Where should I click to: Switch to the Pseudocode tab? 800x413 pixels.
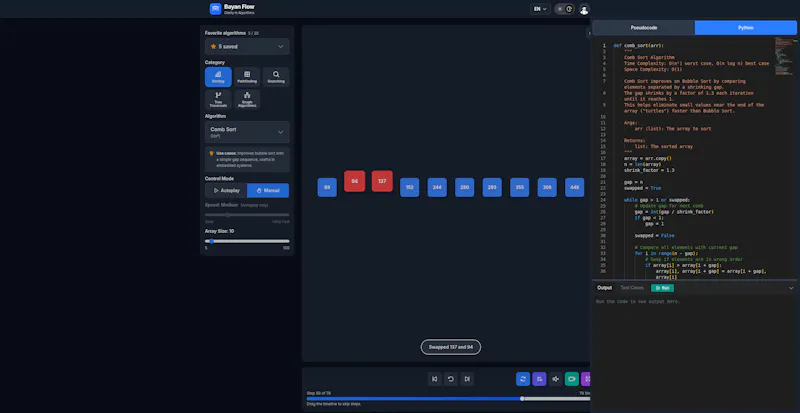[x=643, y=28]
